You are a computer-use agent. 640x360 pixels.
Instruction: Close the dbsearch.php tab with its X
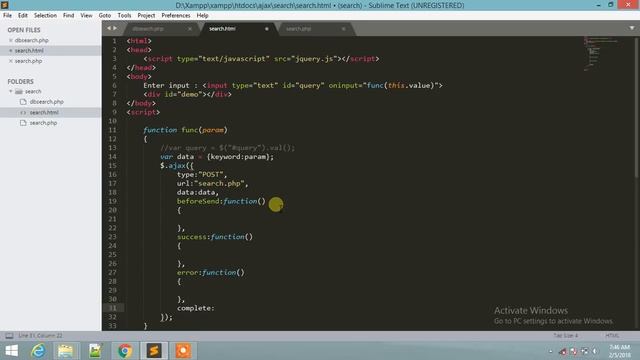click(190, 29)
